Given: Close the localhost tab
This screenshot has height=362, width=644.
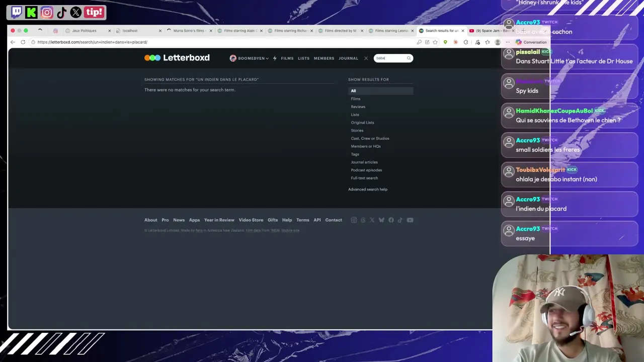Looking at the screenshot, I should click(x=160, y=31).
